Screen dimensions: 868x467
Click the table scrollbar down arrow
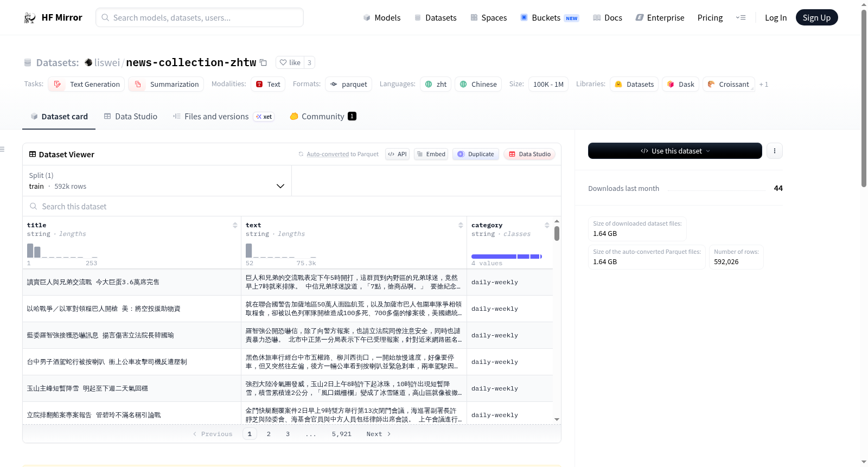point(557,419)
